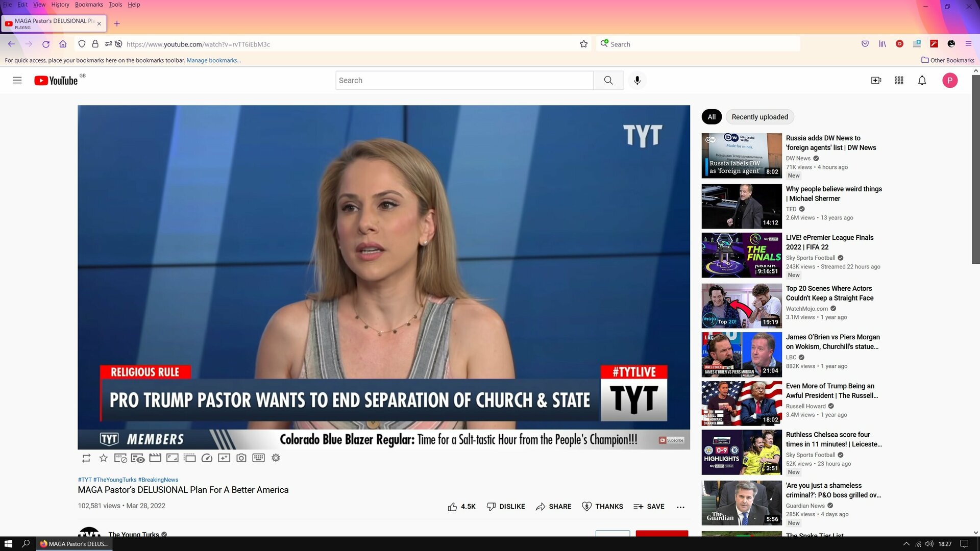Click the eye visibility icon below player
Screen dimensions: 980x551
pos(138,458)
